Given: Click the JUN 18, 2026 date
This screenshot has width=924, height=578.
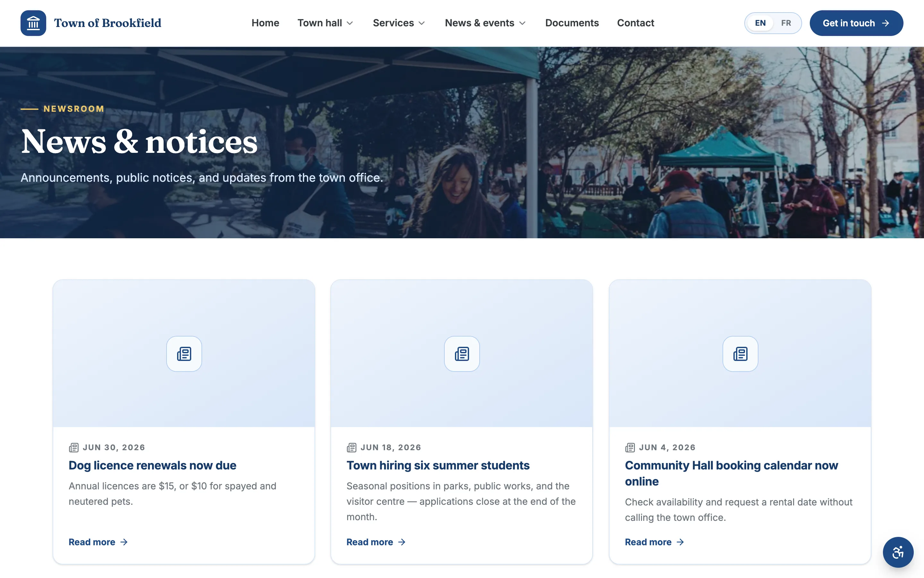Looking at the screenshot, I should coord(390,447).
